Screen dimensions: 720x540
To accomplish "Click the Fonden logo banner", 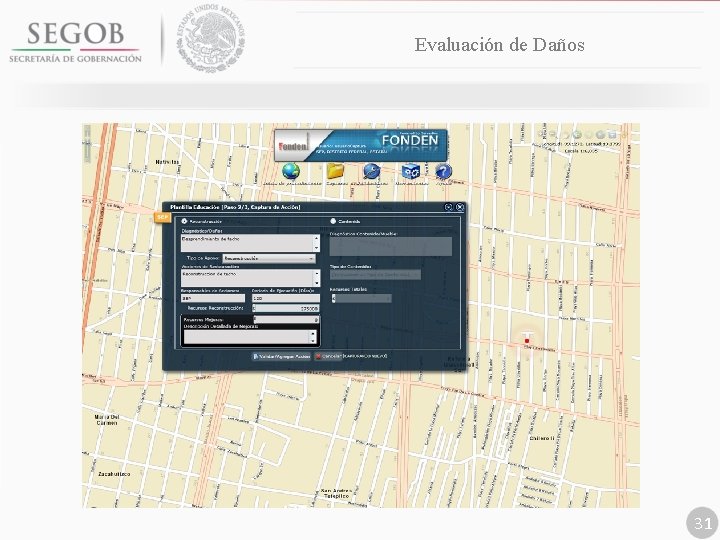I will pyautogui.click(x=360, y=145).
